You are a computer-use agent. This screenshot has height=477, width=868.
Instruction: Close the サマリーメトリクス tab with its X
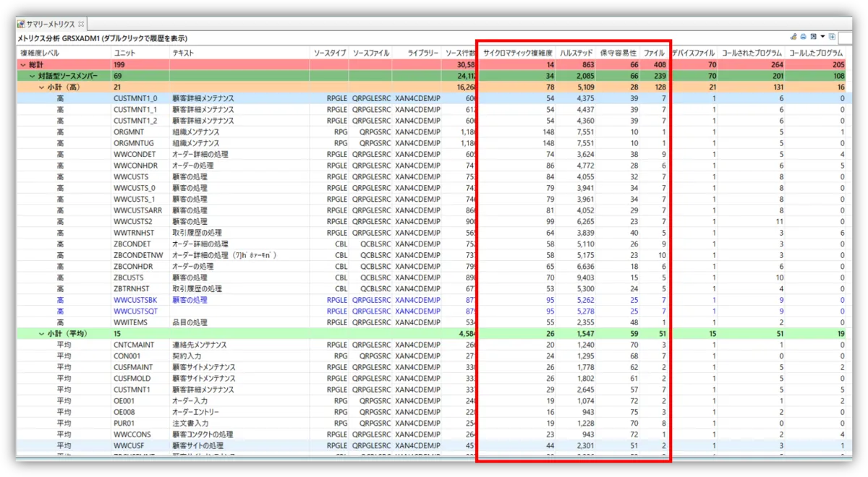(81, 25)
